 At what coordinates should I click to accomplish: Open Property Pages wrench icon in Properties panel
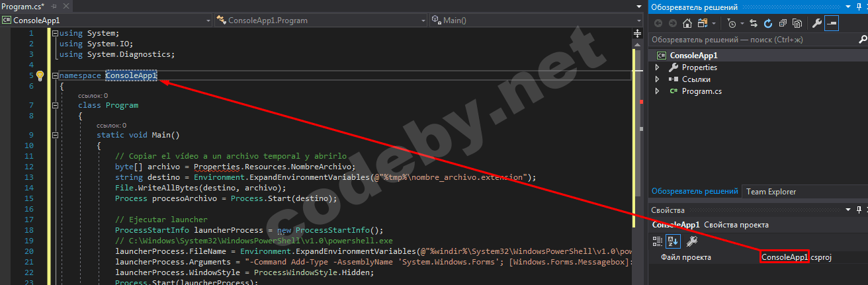coord(691,241)
